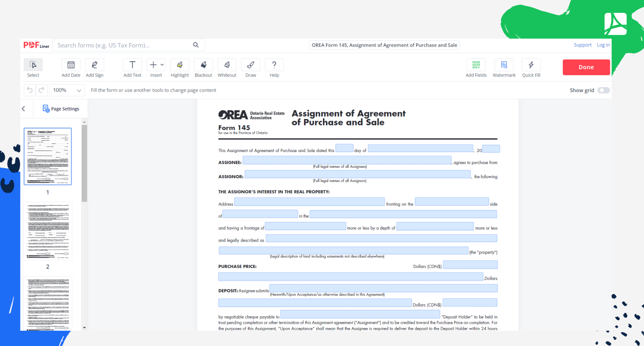Click the day field before 'day of'
This screenshot has width=644, height=346.
click(x=345, y=148)
